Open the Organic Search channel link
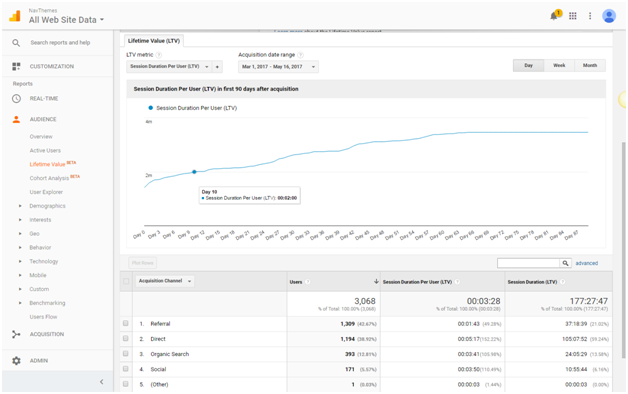Image resolution: width=628 pixels, height=394 pixels. [x=169, y=354]
